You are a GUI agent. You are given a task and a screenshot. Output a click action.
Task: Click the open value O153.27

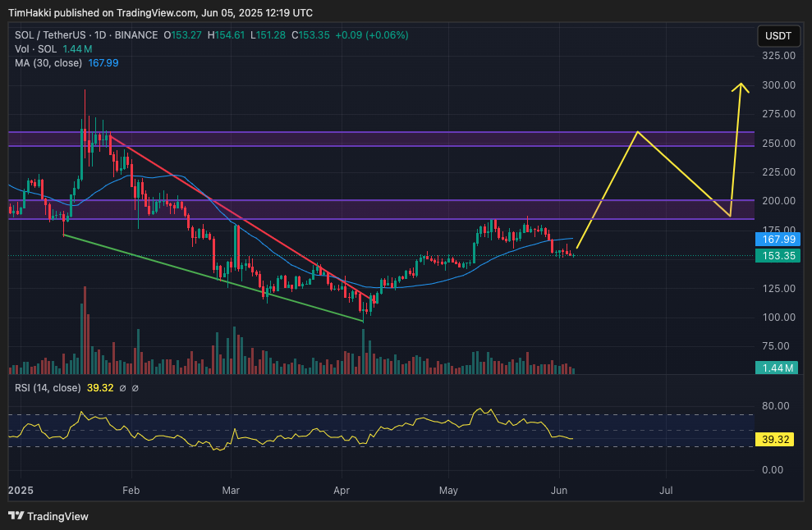[183, 35]
